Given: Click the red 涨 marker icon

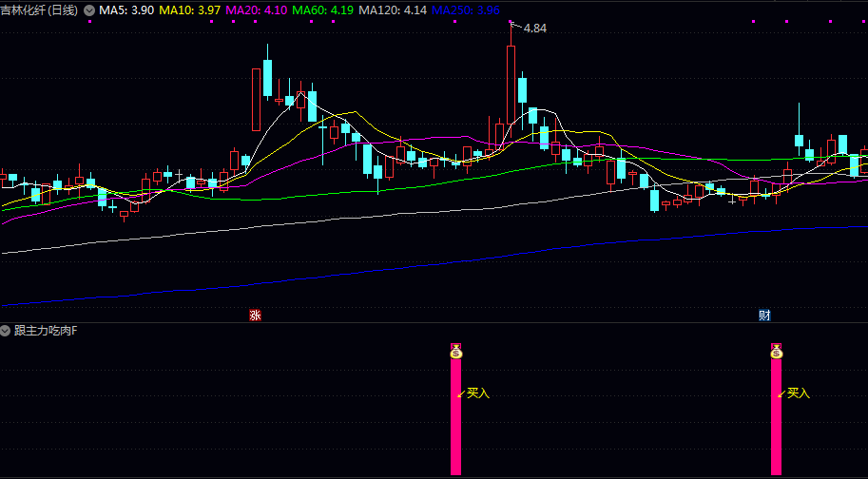Looking at the screenshot, I should click(255, 316).
